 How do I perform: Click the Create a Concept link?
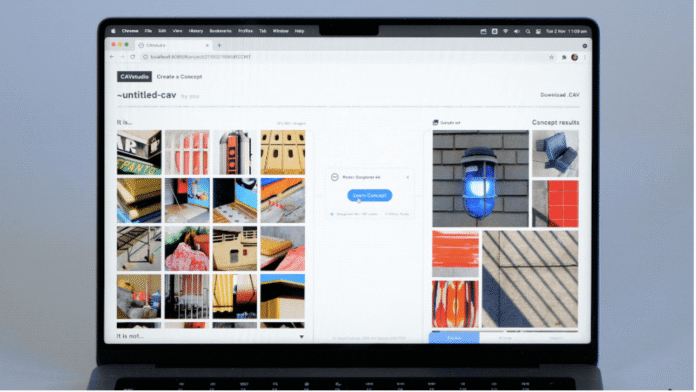tap(179, 77)
